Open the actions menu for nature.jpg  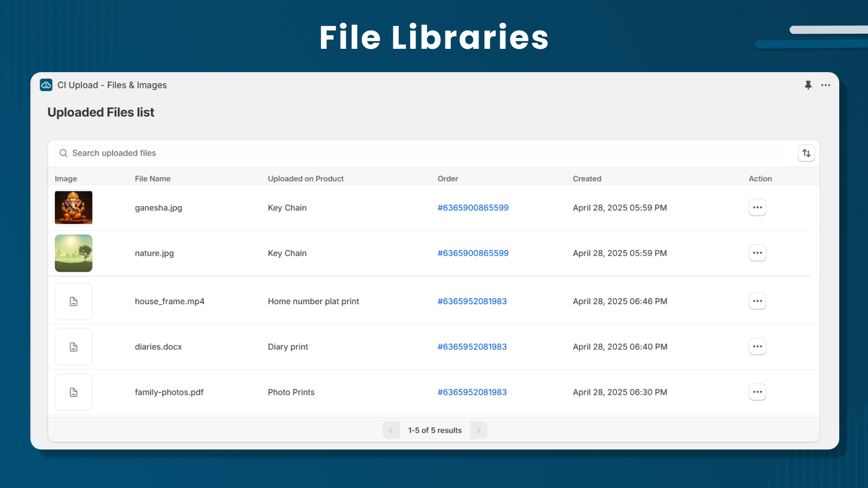click(x=757, y=253)
